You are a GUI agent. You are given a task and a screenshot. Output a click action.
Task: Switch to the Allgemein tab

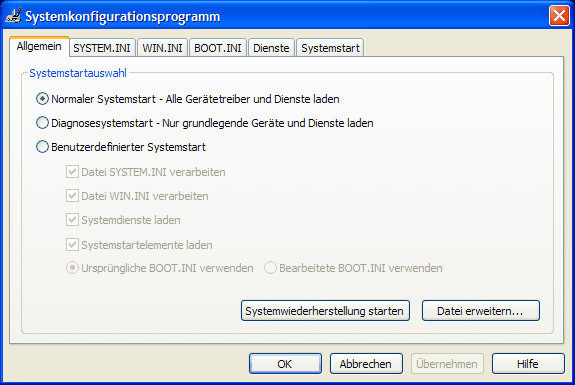pos(39,47)
